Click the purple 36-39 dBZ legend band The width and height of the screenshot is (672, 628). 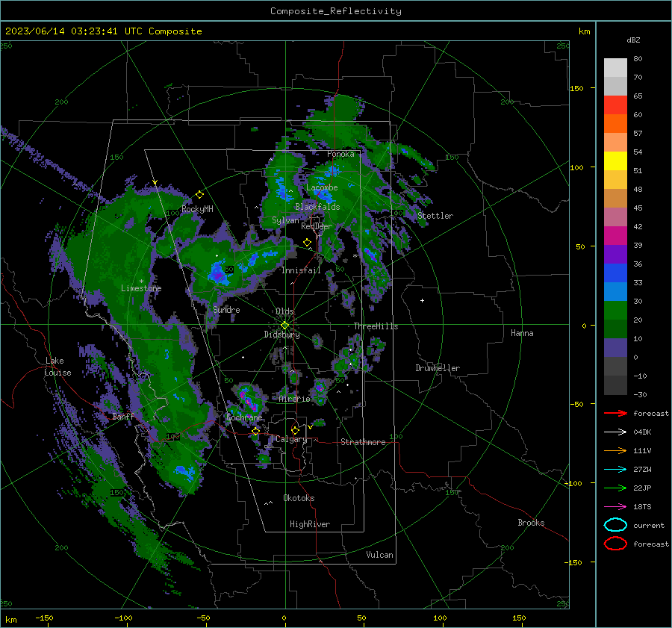(615, 255)
